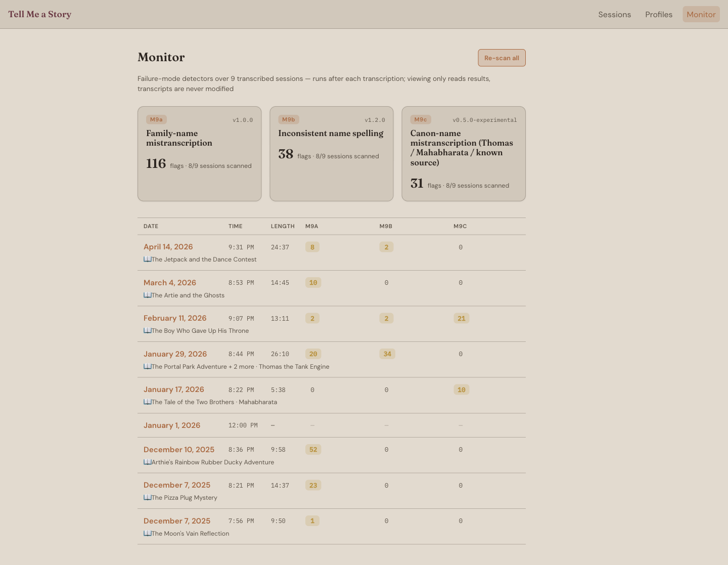Click the M9B column header

point(386,226)
